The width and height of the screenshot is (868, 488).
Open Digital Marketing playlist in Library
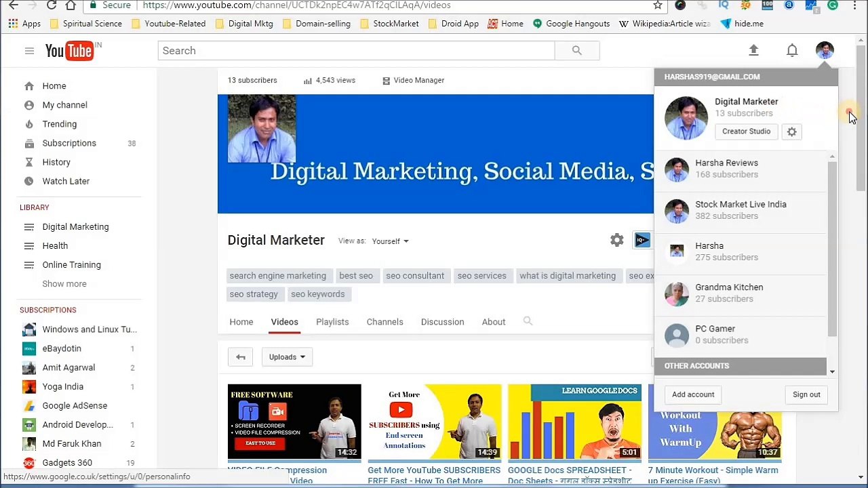click(75, 227)
